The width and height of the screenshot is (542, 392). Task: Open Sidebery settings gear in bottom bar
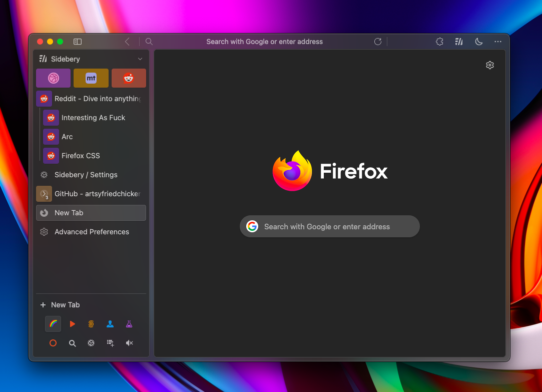(91, 343)
